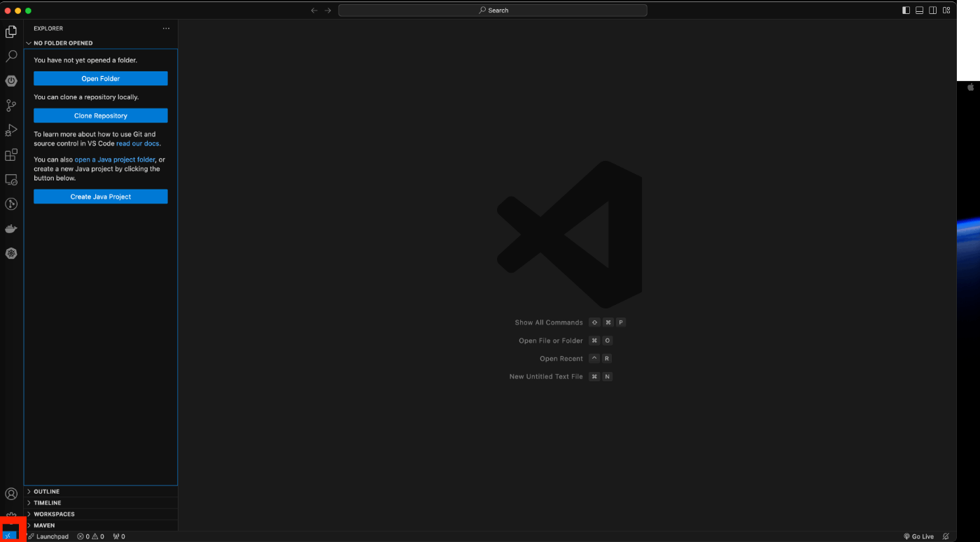Click the EXPLORER panel title
The image size is (980, 542).
point(48,29)
